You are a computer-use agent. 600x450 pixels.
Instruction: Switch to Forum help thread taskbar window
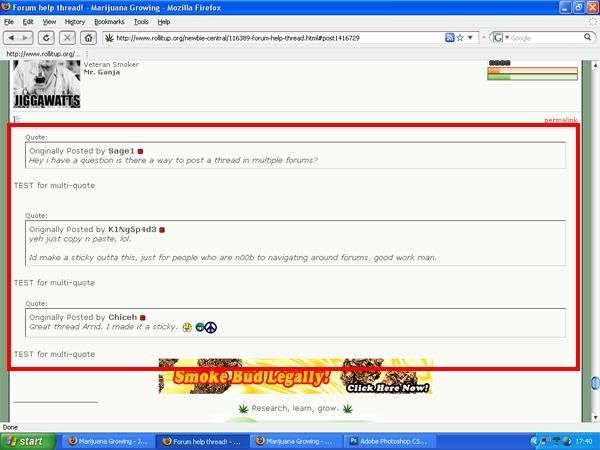point(203,441)
